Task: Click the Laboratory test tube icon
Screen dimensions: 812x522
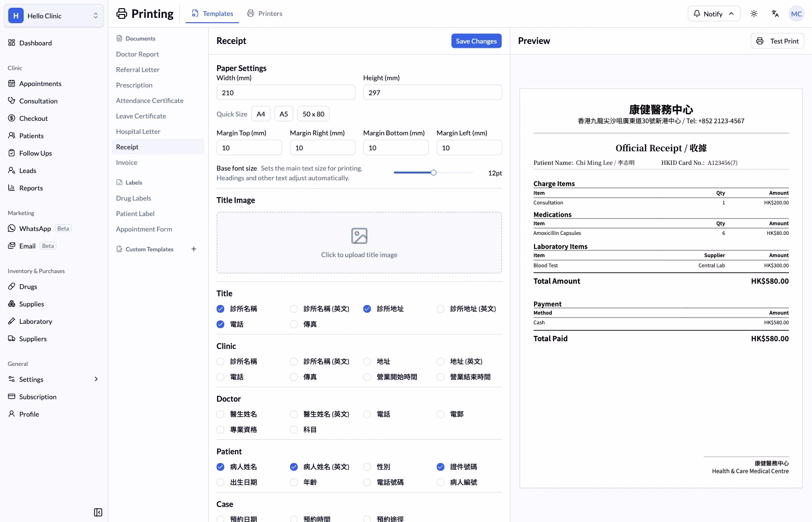Action: (12, 321)
